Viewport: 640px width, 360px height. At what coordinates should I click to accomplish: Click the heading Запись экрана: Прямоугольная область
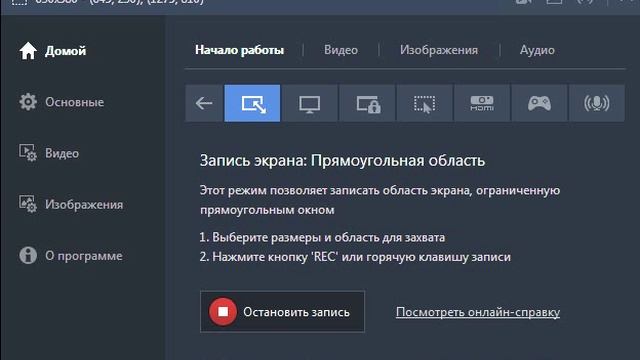[342, 161]
